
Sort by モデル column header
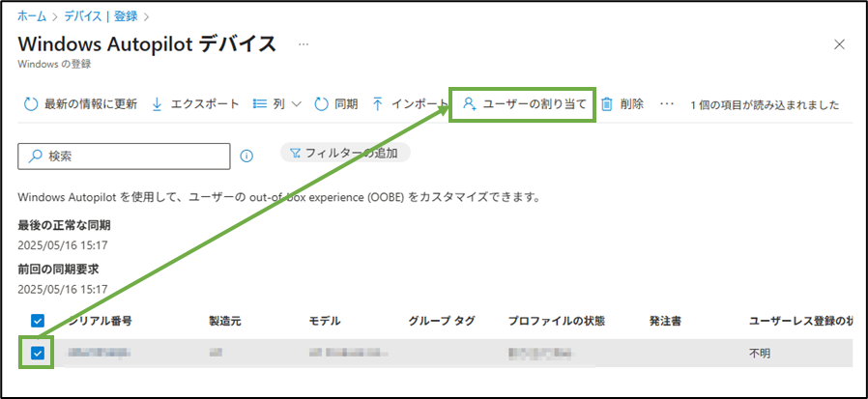click(x=325, y=321)
